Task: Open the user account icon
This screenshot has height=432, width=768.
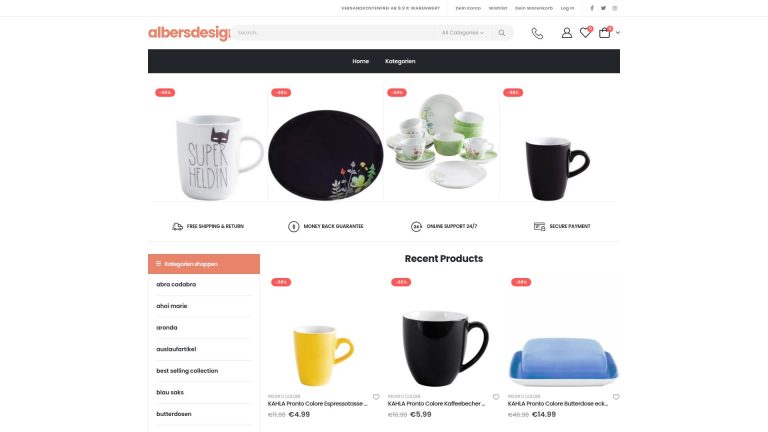Action: 567,33
